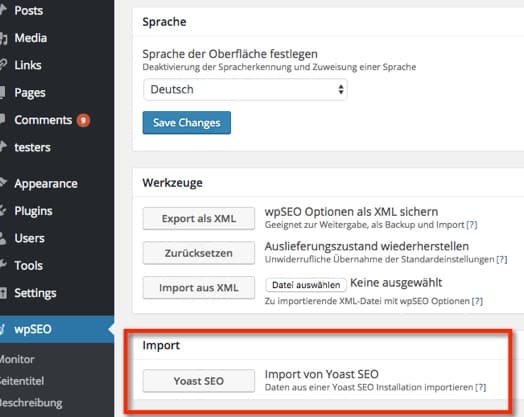Expand the Deutsch language dropdown
Image resolution: width=524 pixels, height=417 pixels.
245,90
